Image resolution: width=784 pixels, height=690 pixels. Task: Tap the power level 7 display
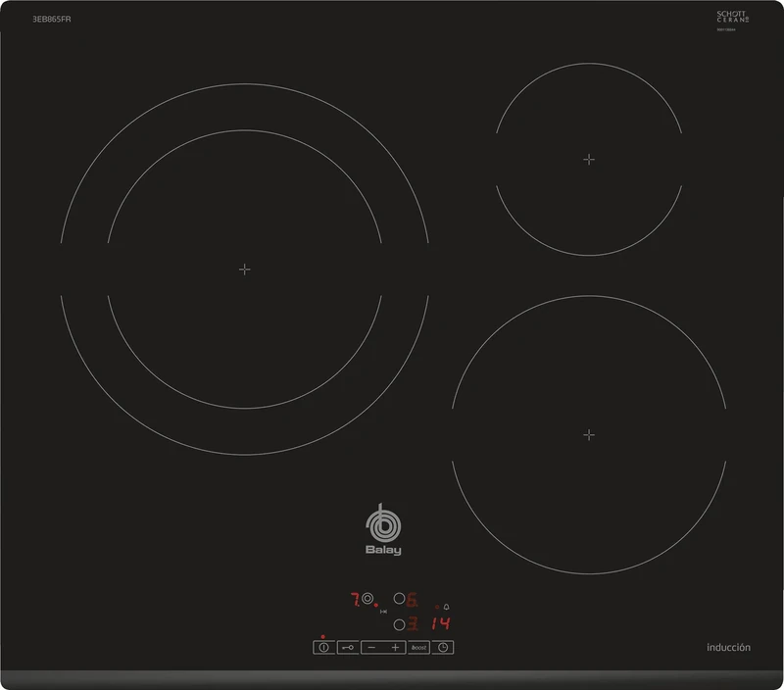pos(354,597)
